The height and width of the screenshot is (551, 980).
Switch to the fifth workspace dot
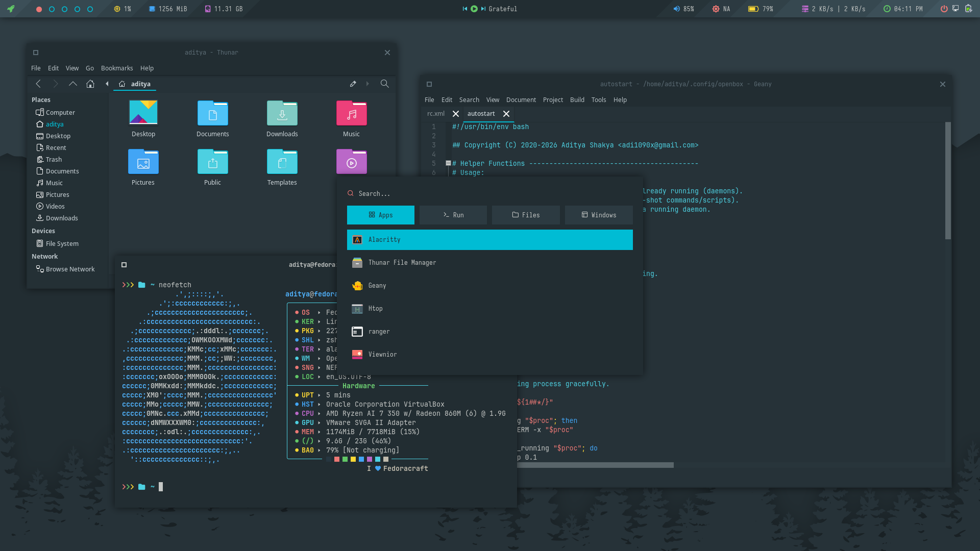[x=90, y=9]
